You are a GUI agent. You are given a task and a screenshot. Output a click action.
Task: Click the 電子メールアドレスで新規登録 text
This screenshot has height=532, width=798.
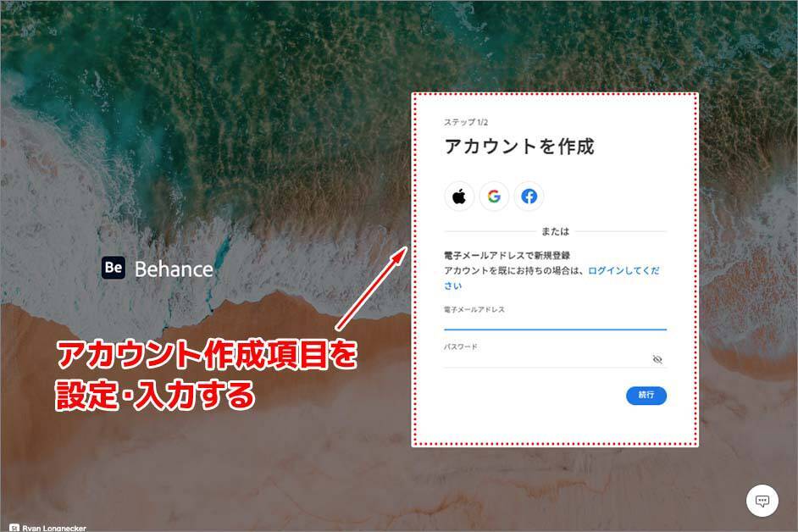point(507,256)
